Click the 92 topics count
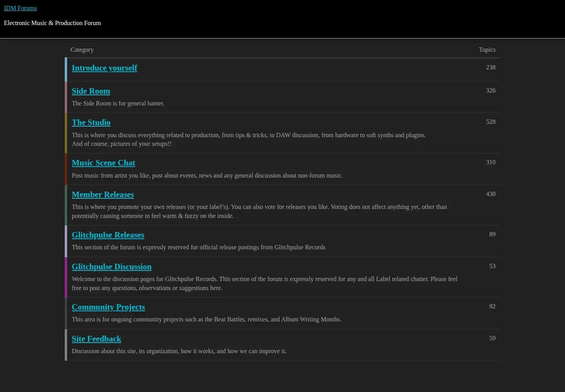565x392 pixels. point(492,307)
